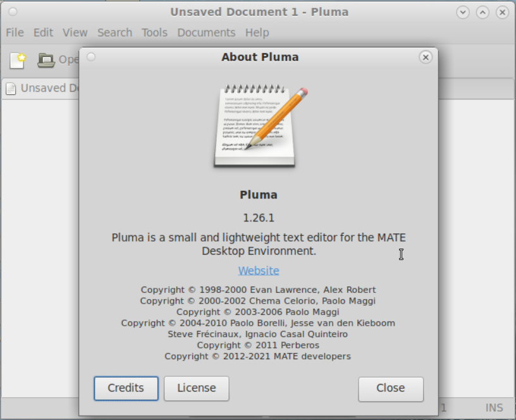Click the document icon on the unsaved tab

coord(9,88)
